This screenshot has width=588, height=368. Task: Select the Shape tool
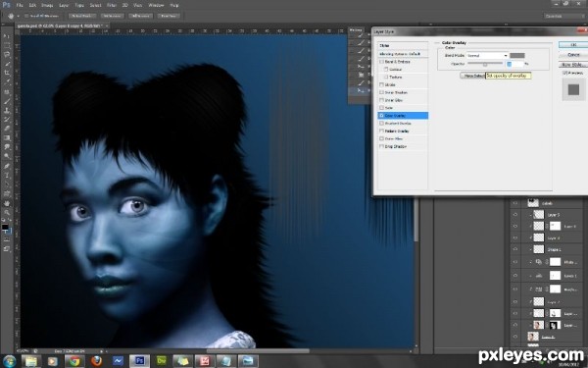pyautogui.click(x=7, y=193)
